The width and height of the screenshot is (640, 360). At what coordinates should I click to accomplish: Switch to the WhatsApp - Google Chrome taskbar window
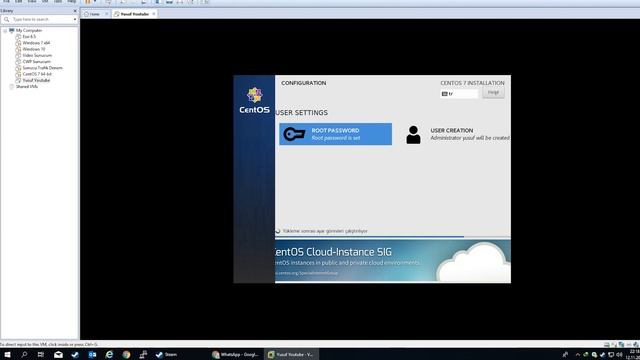236,354
